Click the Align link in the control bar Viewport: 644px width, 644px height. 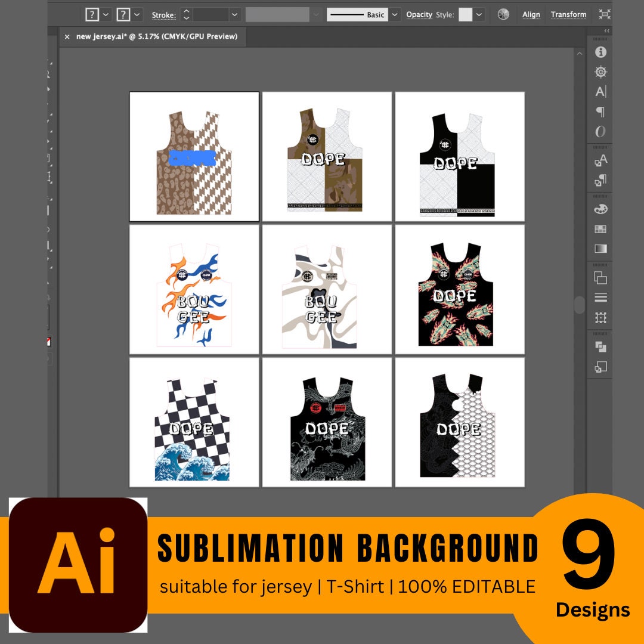[x=531, y=14]
